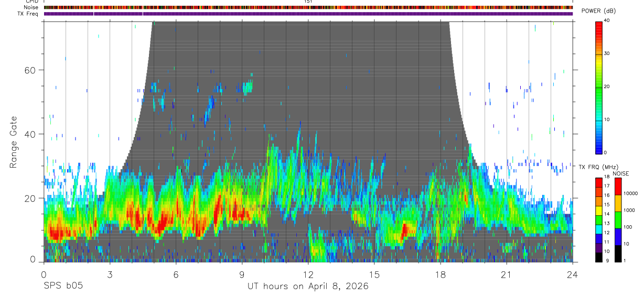
Task: Click the NOISE color scale bar
Action: point(617,219)
